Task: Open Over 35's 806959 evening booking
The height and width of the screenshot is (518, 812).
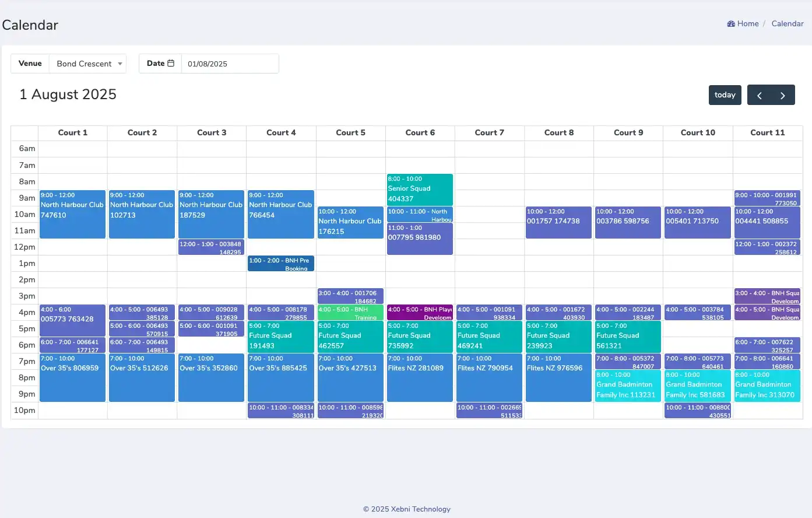Action: [72, 377]
